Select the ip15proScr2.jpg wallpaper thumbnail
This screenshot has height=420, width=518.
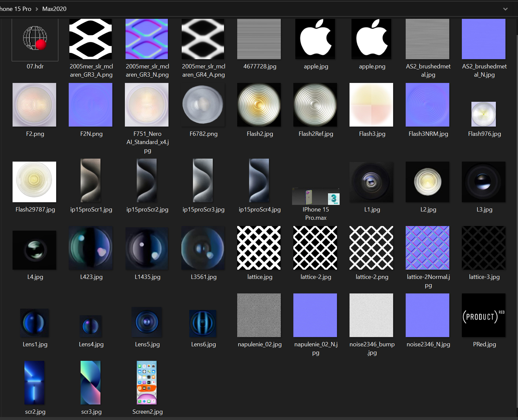(147, 180)
